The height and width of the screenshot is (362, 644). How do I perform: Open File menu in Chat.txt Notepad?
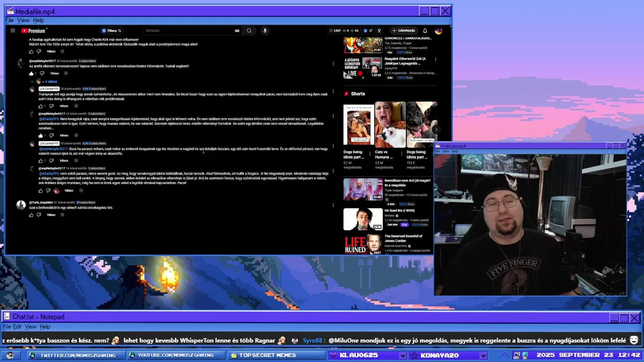point(7,327)
